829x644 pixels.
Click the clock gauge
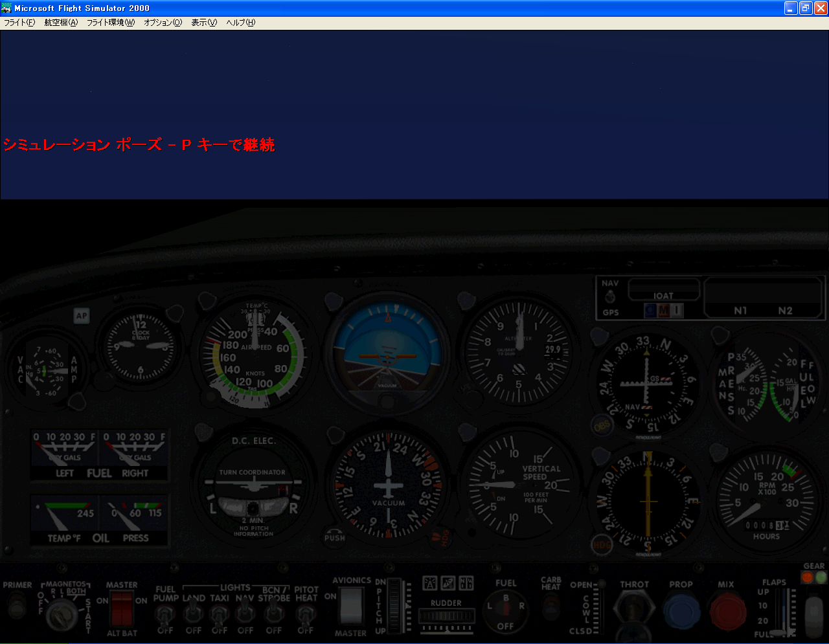pyautogui.click(x=140, y=346)
